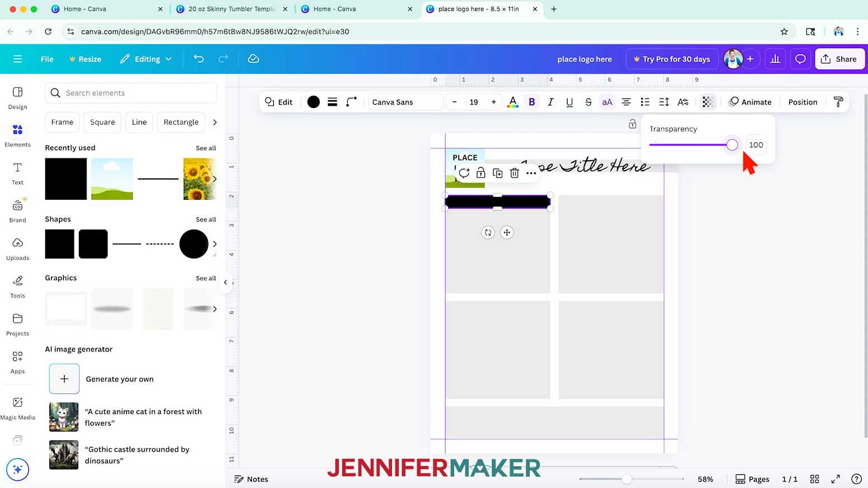Open the comments speech bubble icon
This screenshot has width=868, height=488.
point(800,59)
